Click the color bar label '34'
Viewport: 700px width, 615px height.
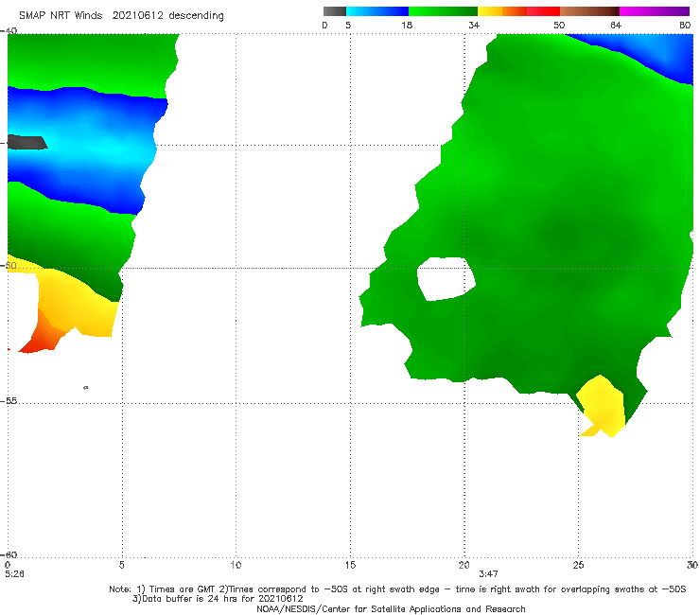(474, 25)
